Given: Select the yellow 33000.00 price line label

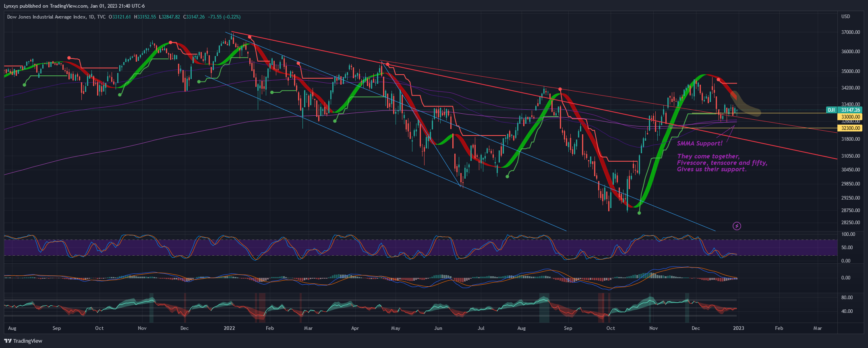Looking at the screenshot, I should [851, 117].
